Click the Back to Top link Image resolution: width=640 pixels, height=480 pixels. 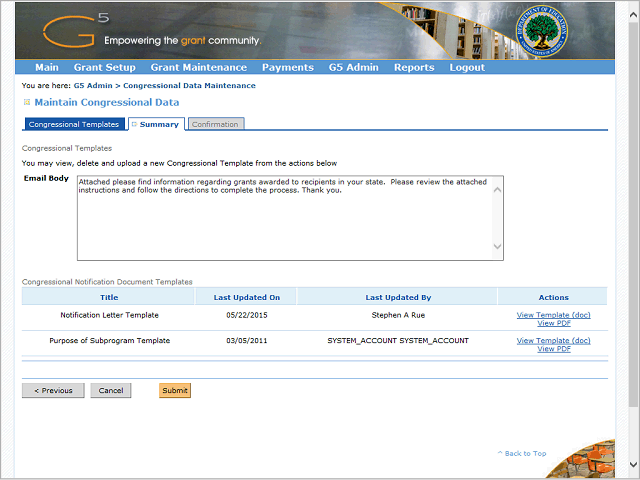(522, 453)
